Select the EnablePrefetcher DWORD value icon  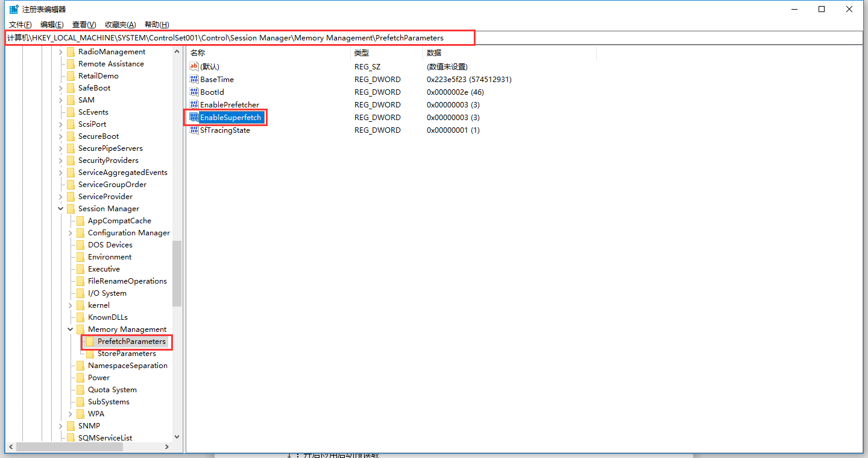(x=194, y=104)
